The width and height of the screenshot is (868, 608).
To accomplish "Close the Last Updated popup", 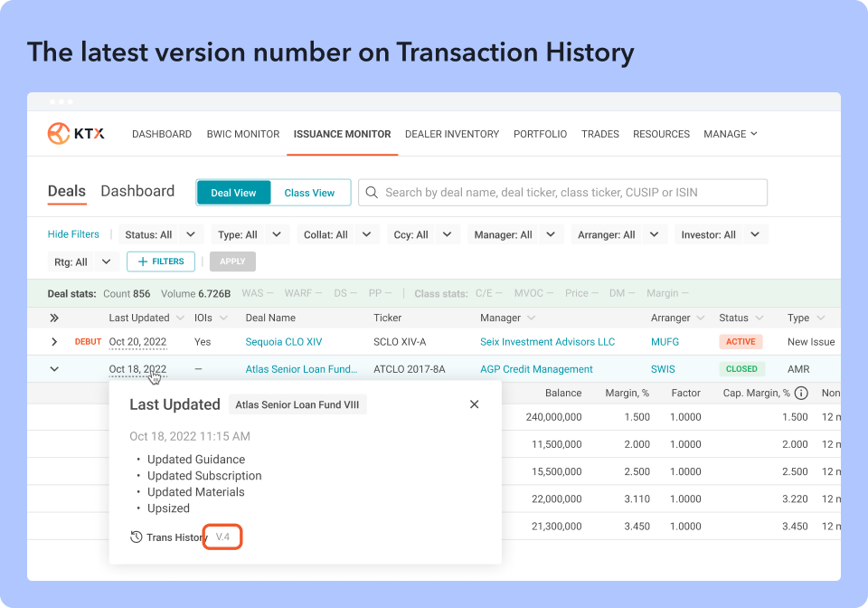I will click(x=474, y=404).
